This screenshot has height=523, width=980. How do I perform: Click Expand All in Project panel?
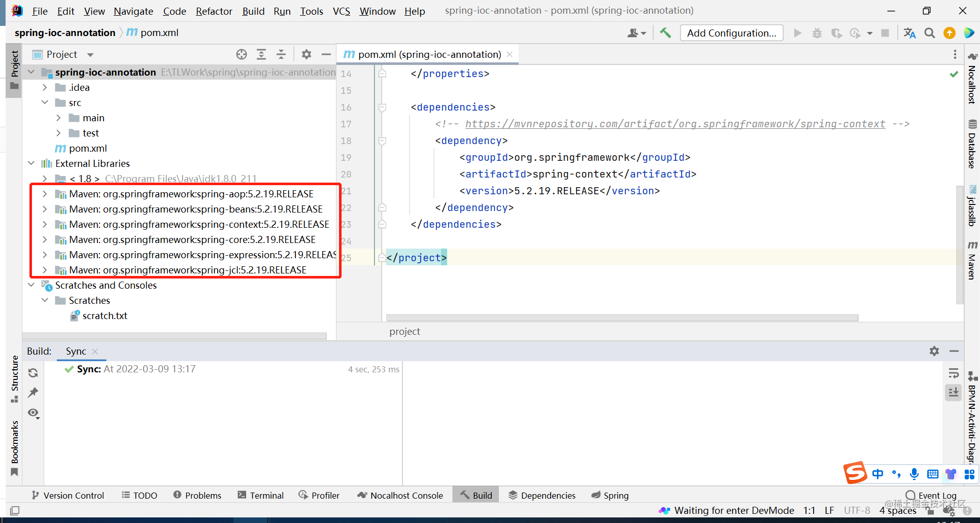pos(261,54)
